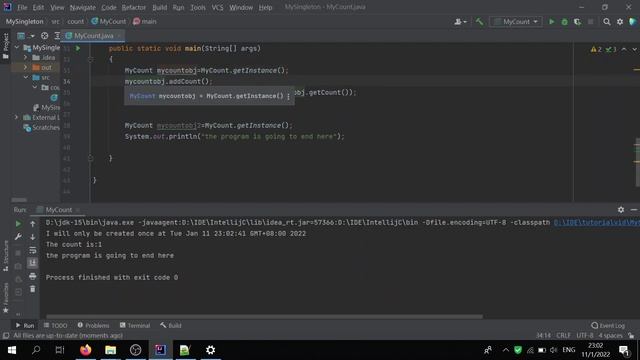Click the classpath link in console output
The height and width of the screenshot is (360, 640).
[597, 222]
